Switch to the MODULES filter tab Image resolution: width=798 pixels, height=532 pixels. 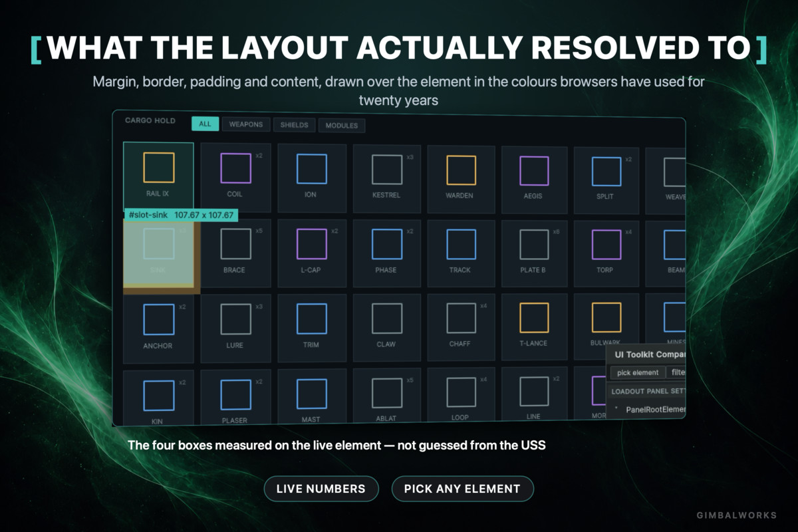coord(342,126)
